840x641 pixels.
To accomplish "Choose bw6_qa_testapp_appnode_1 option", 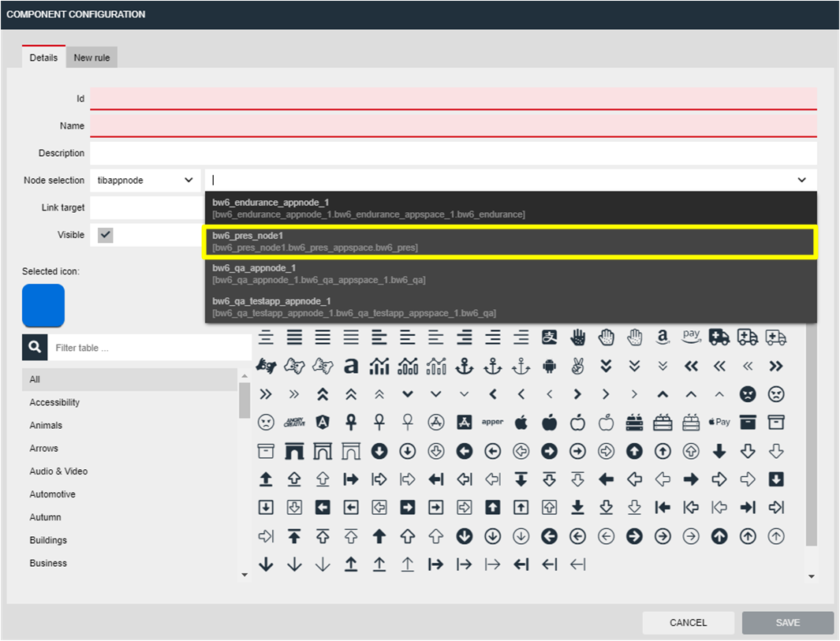I will [x=510, y=307].
